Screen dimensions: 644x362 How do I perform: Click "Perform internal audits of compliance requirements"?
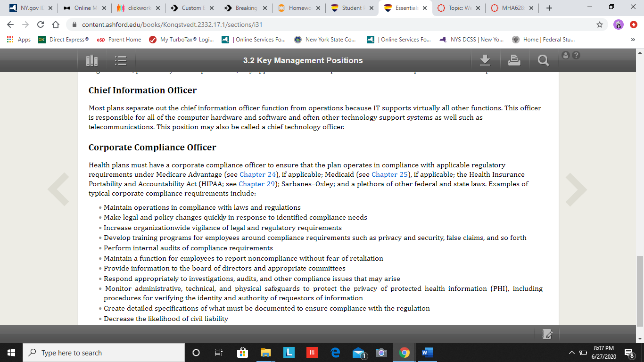click(189, 248)
